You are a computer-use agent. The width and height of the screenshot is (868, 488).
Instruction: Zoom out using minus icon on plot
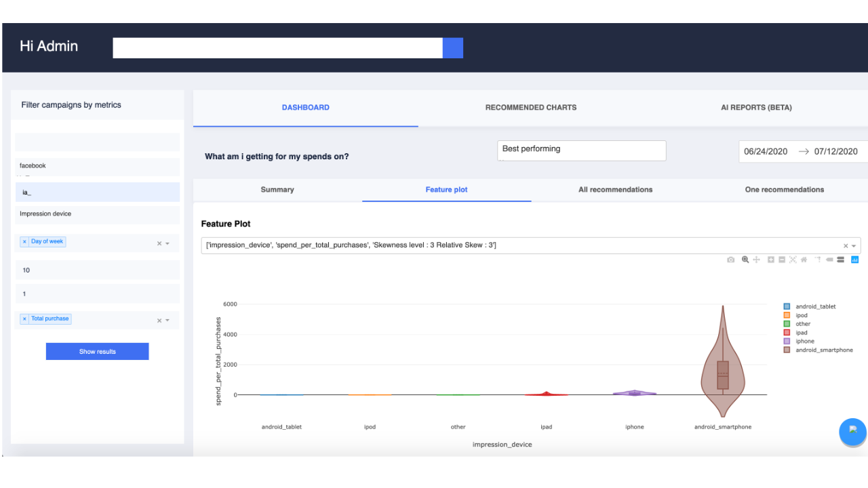782,260
